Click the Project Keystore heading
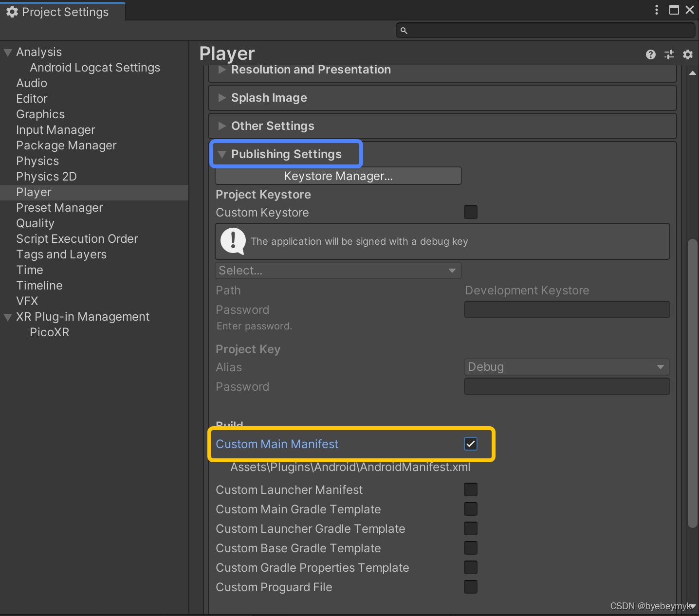Screen dimensions: 699x616 (263, 195)
